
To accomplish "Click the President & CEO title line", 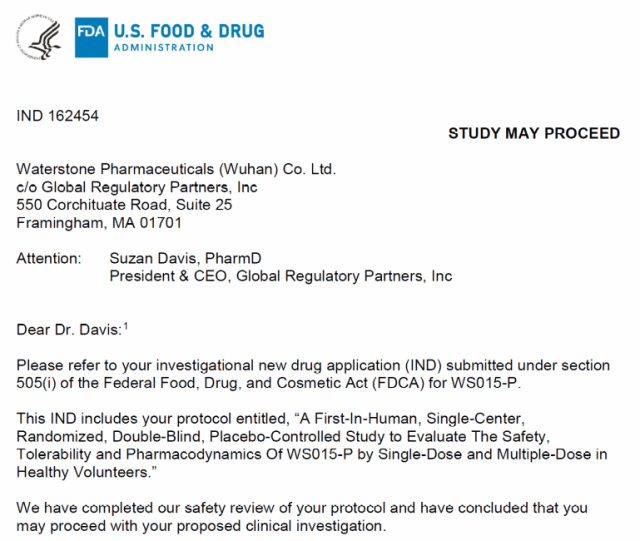I will 280,277.
